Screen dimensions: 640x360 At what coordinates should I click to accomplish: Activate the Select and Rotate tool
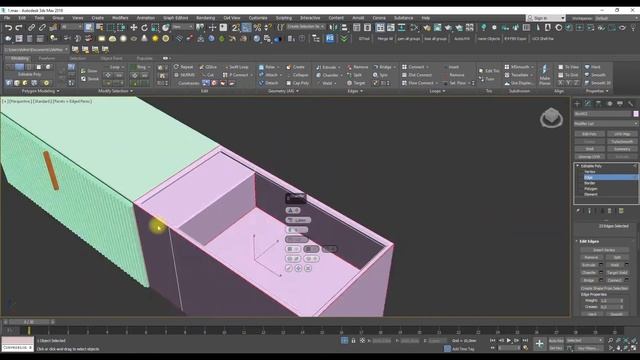click(x=144, y=28)
